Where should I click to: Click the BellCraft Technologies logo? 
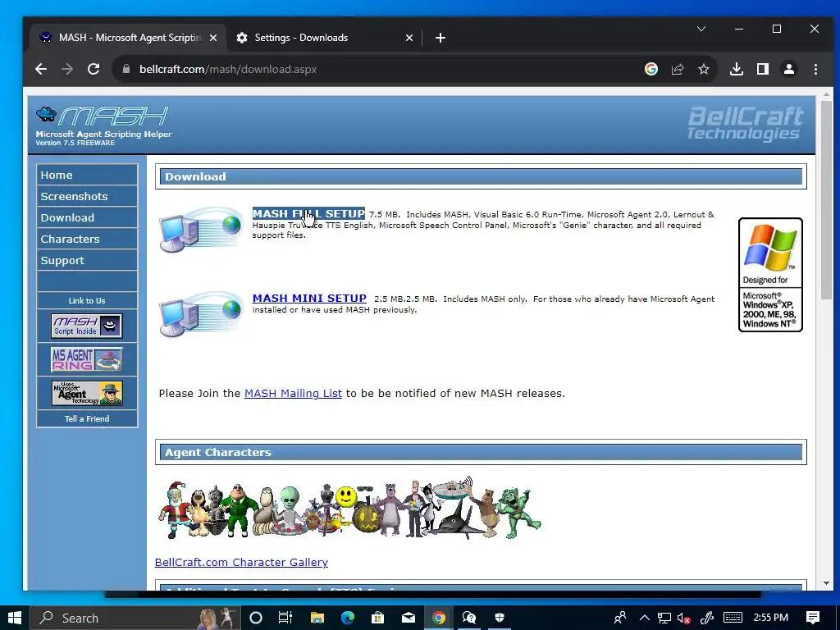pos(745,124)
